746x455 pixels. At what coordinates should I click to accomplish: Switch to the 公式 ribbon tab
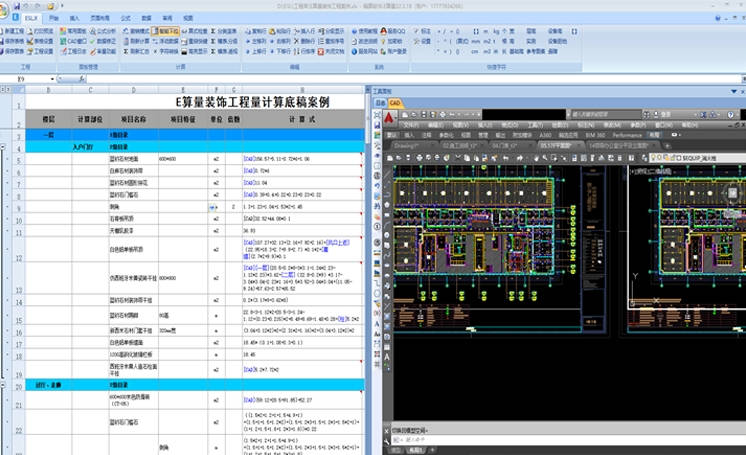pos(124,18)
